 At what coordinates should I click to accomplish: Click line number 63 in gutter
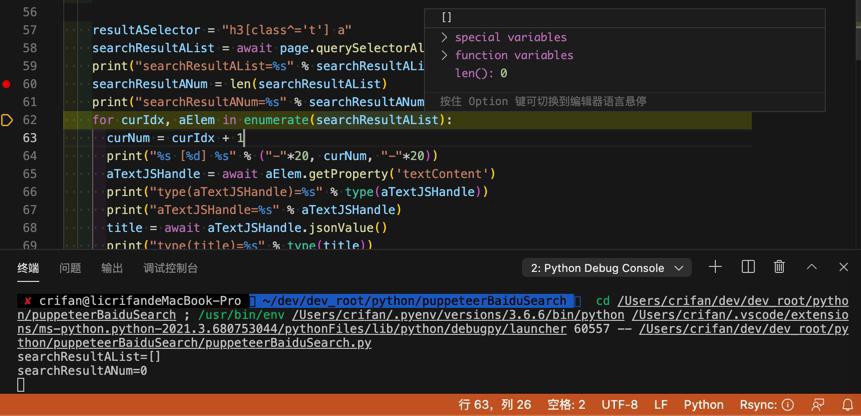tap(30, 138)
